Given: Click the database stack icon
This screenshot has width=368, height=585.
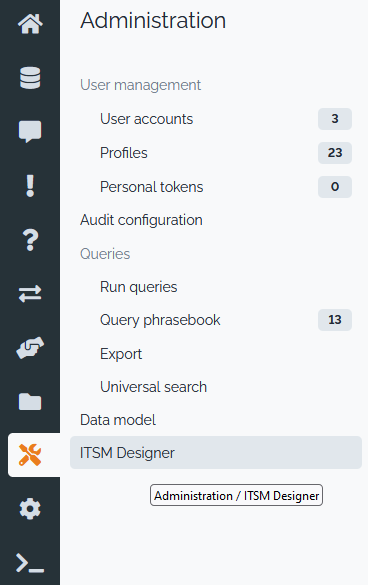Looking at the screenshot, I should (x=30, y=78).
